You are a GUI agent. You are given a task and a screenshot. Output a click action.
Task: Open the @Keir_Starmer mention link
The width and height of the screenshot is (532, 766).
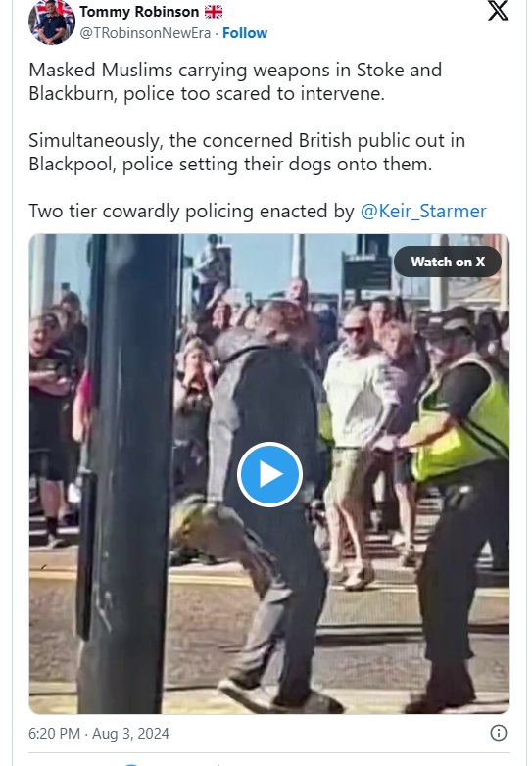click(x=423, y=211)
